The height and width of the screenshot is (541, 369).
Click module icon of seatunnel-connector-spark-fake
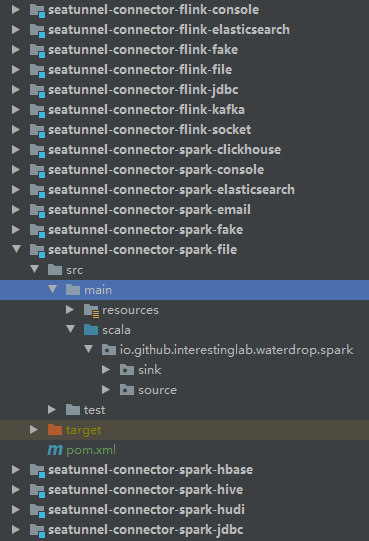click(x=37, y=230)
